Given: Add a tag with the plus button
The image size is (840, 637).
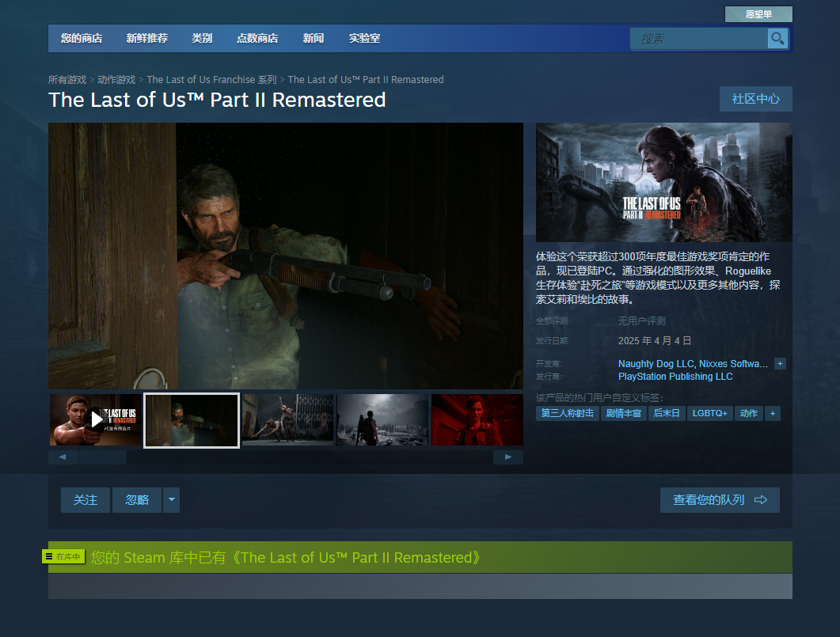Looking at the screenshot, I should pos(773,413).
